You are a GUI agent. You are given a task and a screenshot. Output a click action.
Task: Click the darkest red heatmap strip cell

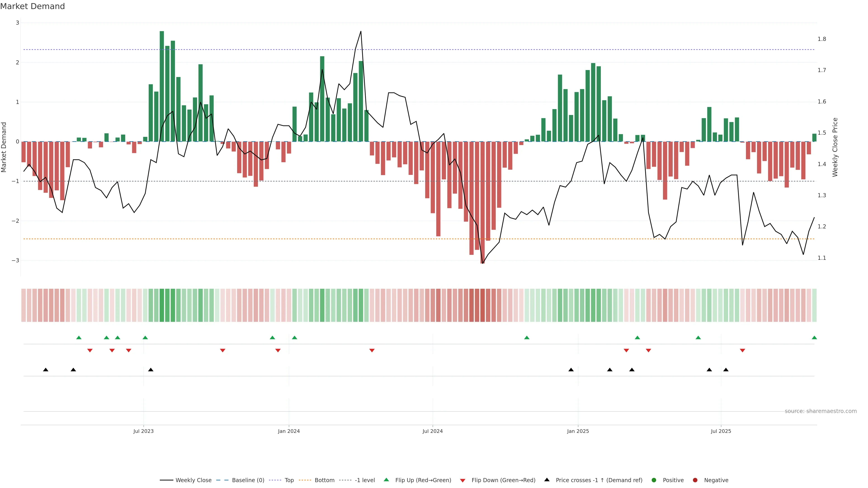coord(483,305)
